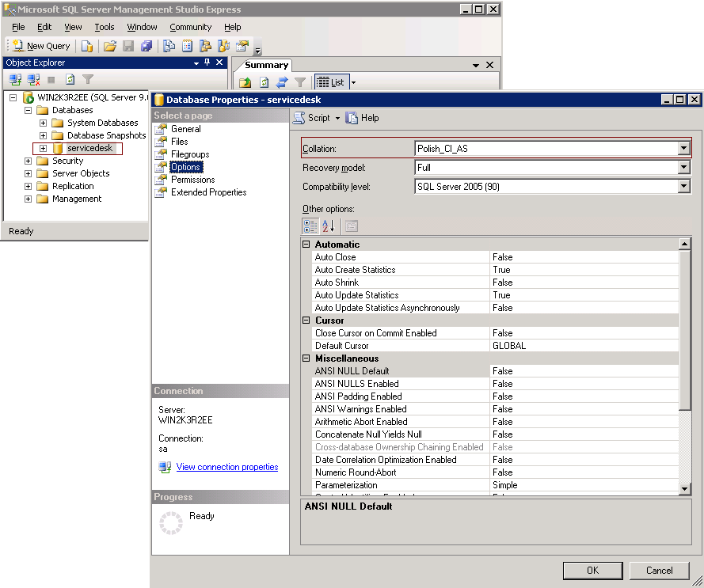Click View connection properties link
The width and height of the screenshot is (704, 588).
point(226,467)
